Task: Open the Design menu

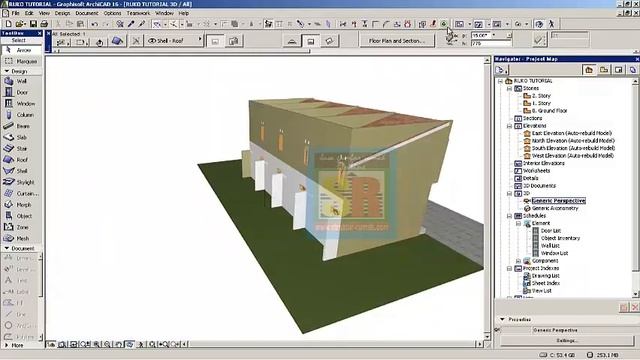Action: click(x=62, y=13)
